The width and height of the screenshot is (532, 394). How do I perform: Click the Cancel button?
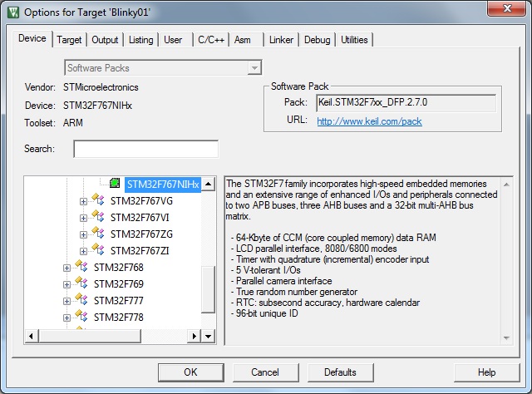coord(265,372)
